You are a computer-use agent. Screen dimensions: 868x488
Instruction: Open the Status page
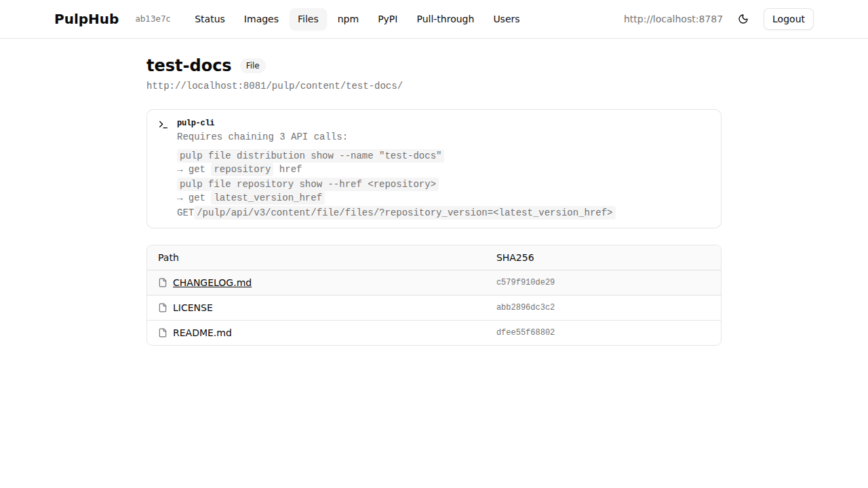[x=210, y=19]
